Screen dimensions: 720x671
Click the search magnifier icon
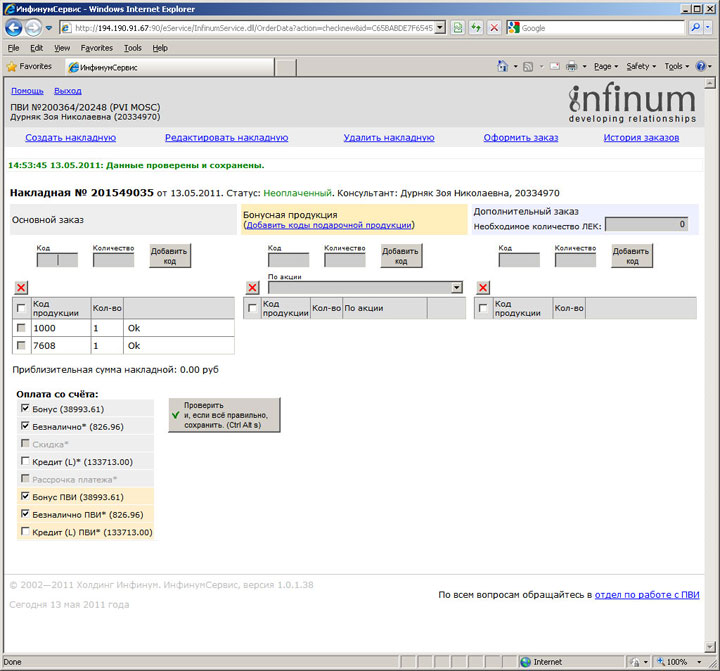tap(695, 28)
